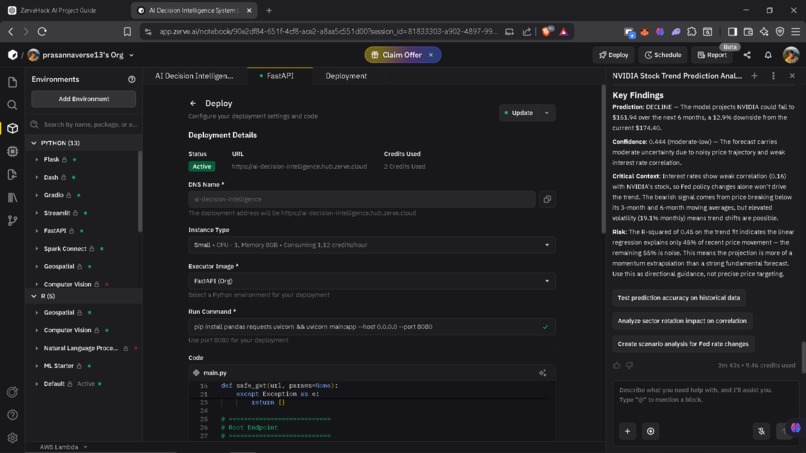Click the Deploy button in top bar
Image resolution: width=806 pixels, height=453 pixels.
[613, 55]
